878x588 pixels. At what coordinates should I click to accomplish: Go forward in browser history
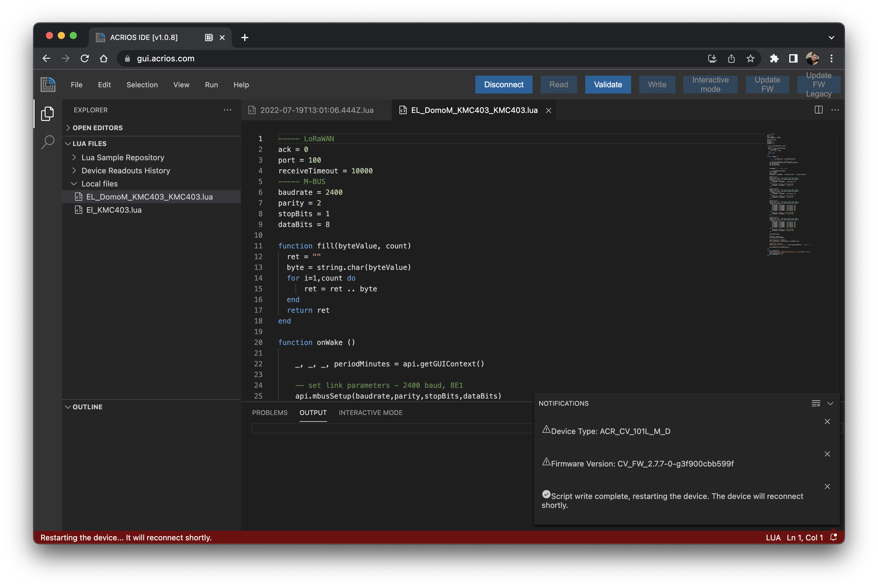pos(66,58)
